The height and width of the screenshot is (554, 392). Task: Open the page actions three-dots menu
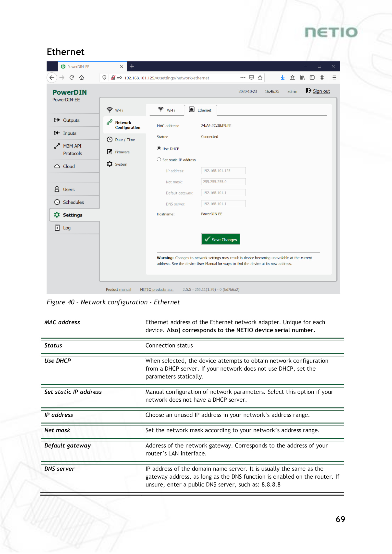(x=243, y=78)
